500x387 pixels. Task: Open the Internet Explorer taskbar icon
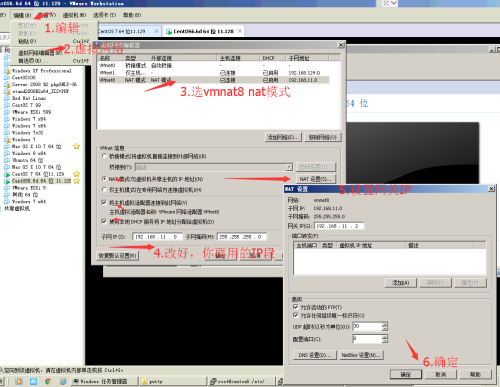[x=63, y=381]
